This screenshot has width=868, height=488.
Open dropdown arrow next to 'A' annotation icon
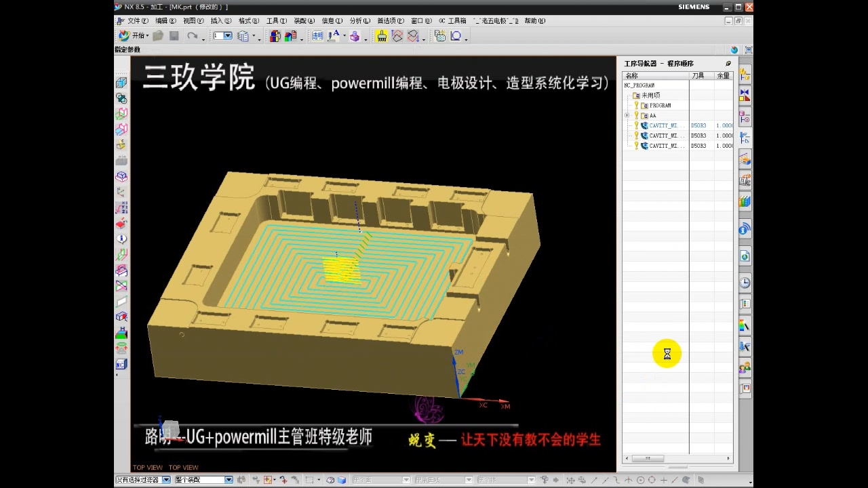(x=344, y=37)
